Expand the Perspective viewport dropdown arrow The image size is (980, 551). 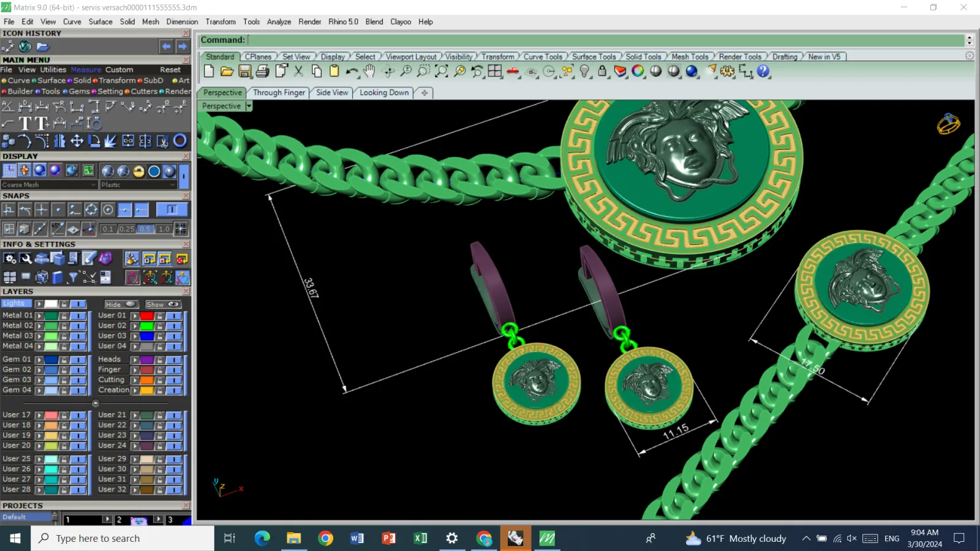249,106
